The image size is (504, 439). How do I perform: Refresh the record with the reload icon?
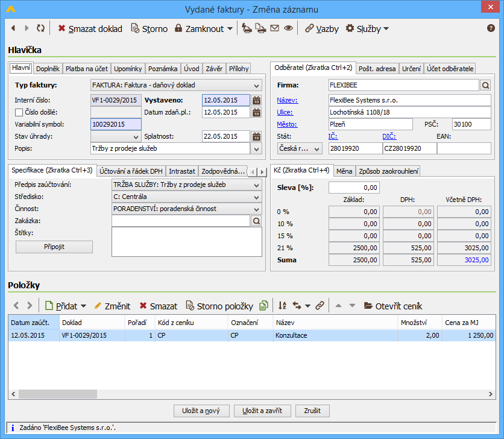pyautogui.click(x=40, y=28)
